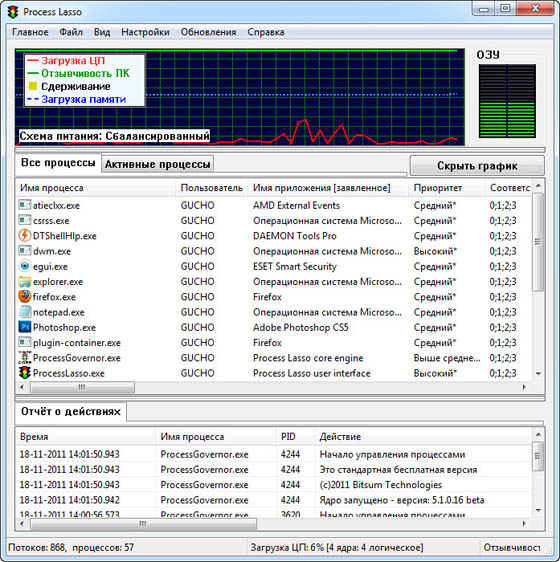
Task: Sort the log by PID header
Action: (295, 437)
